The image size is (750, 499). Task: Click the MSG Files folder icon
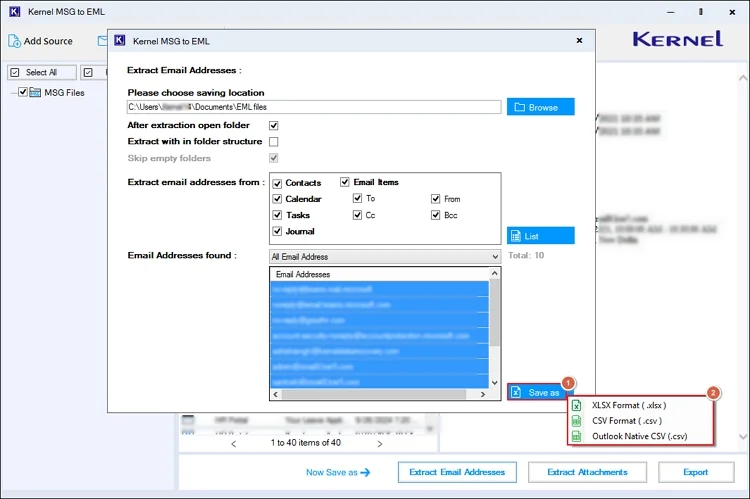coord(36,93)
